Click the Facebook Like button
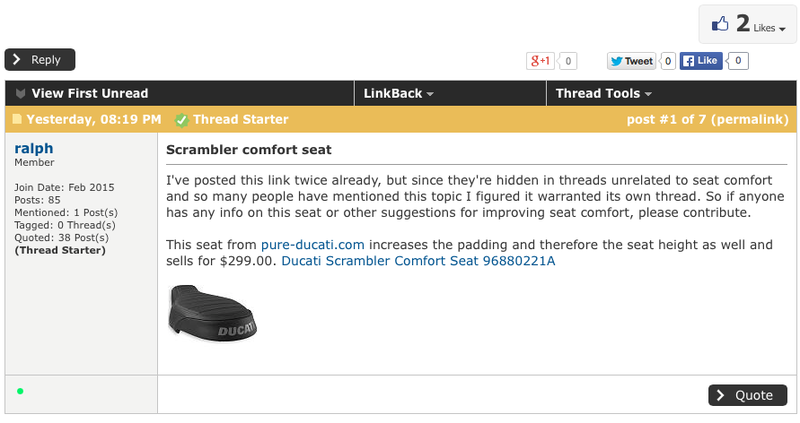 tap(702, 61)
